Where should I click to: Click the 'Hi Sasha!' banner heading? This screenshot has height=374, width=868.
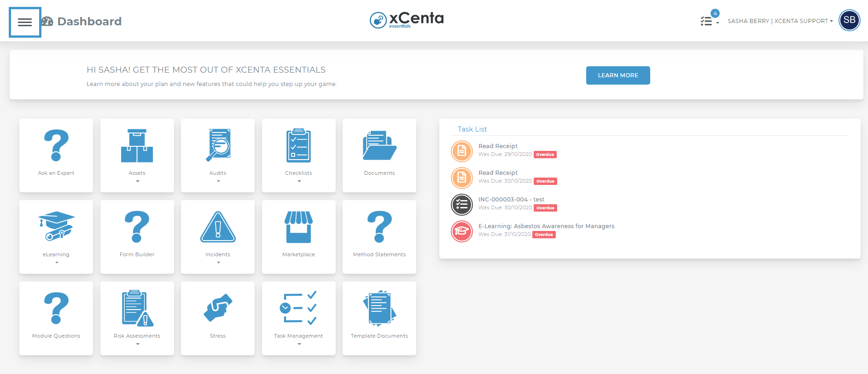[206, 70]
